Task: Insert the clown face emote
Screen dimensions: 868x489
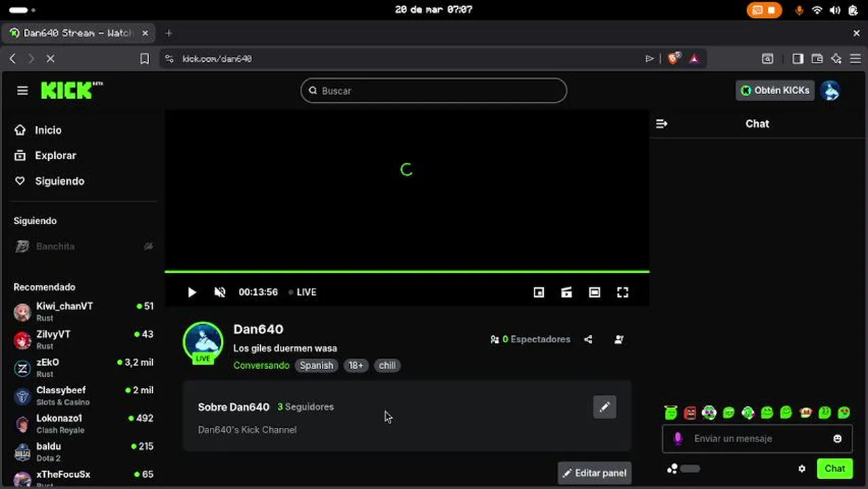Action: [709, 412]
